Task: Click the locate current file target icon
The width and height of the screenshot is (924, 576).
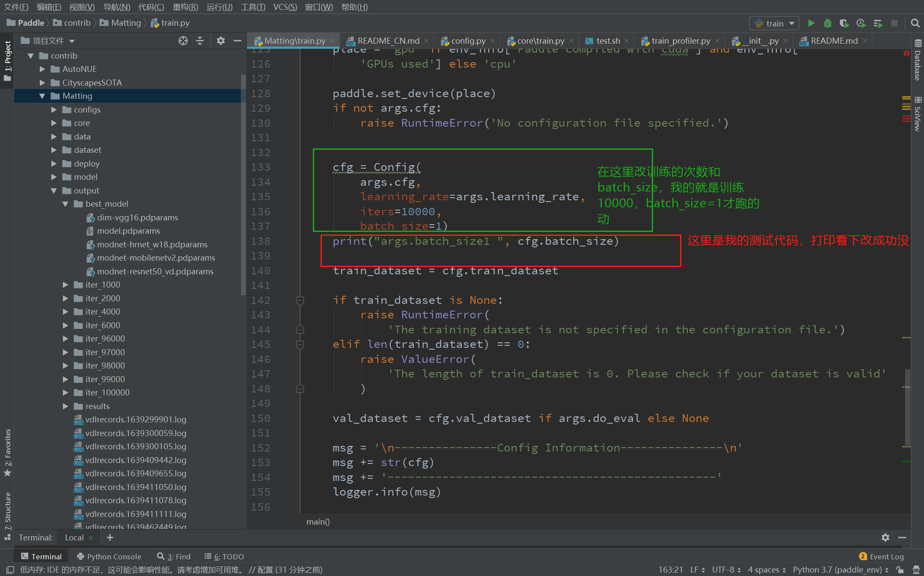Action: 183,41
